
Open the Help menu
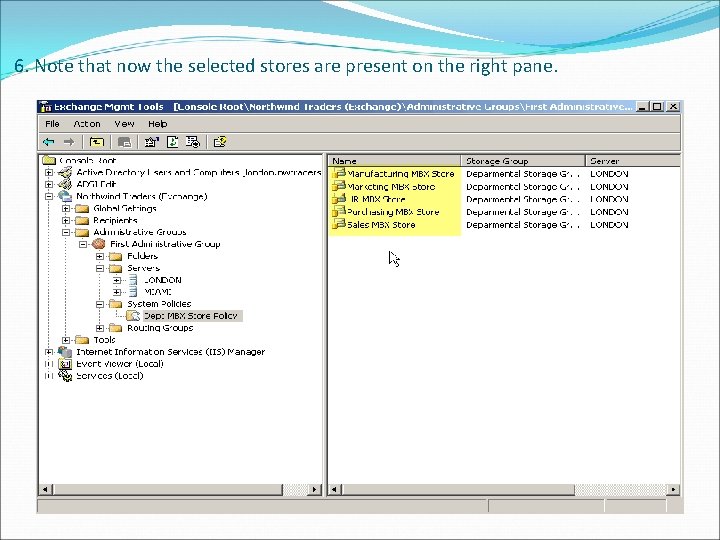pos(158,124)
